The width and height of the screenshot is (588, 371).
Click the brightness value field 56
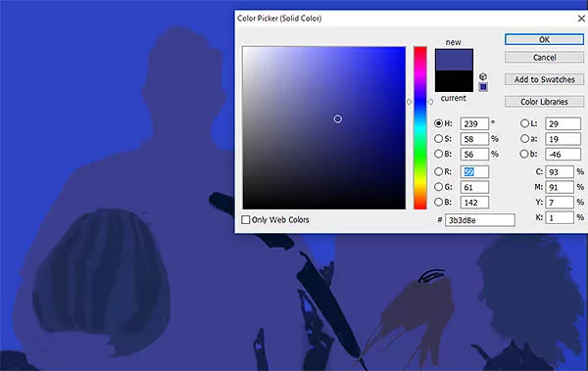coord(474,154)
